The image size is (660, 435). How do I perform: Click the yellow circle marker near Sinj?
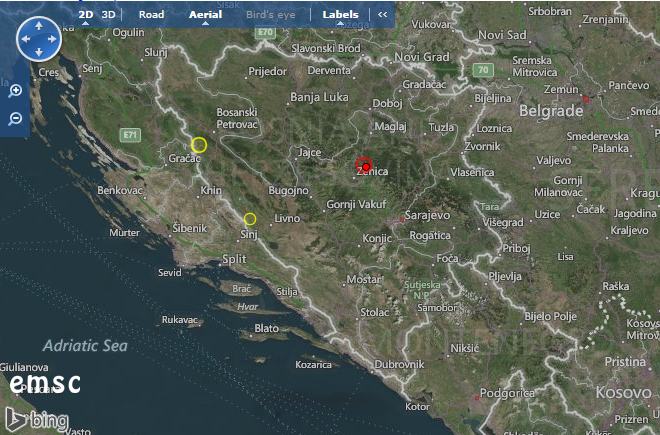[x=250, y=219]
